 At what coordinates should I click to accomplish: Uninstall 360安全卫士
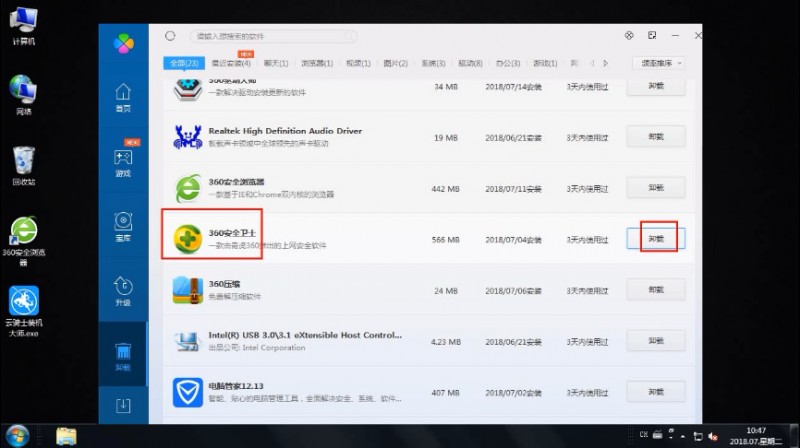coord(656,239)
